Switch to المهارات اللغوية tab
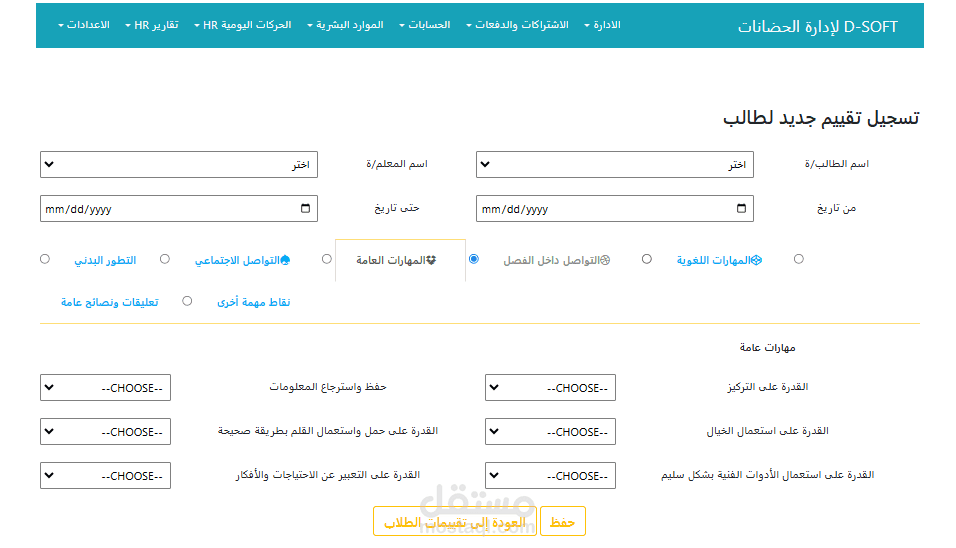This screenshot has width=956, height=548. (719, 260)
